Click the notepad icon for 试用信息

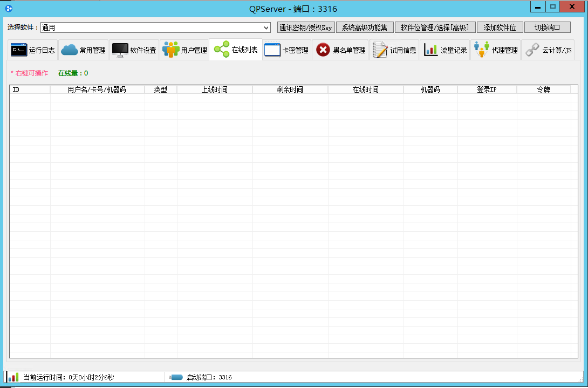click(380, 50)
